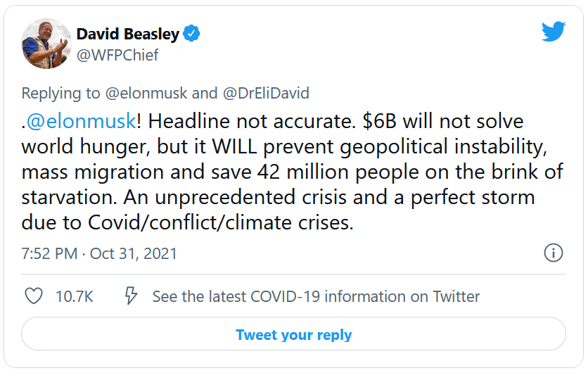Click the Twitter bird logo
The width and height of the screenshot is (588, 373).
coord(554,32)
